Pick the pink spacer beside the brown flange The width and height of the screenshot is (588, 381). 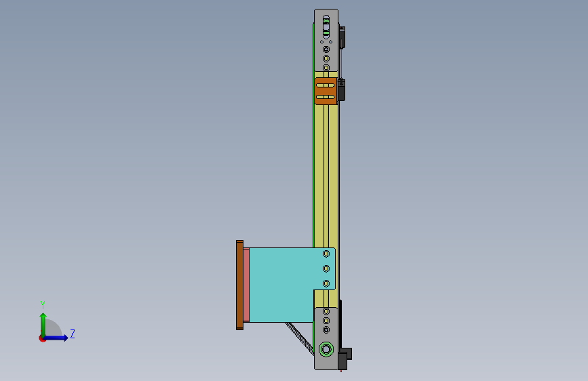(x=246, y=285)
